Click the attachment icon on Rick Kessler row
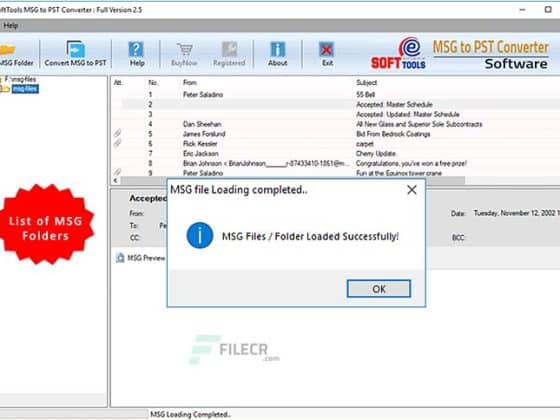The width and height of the screenshot is (560, 420). (x=118, y=143)
